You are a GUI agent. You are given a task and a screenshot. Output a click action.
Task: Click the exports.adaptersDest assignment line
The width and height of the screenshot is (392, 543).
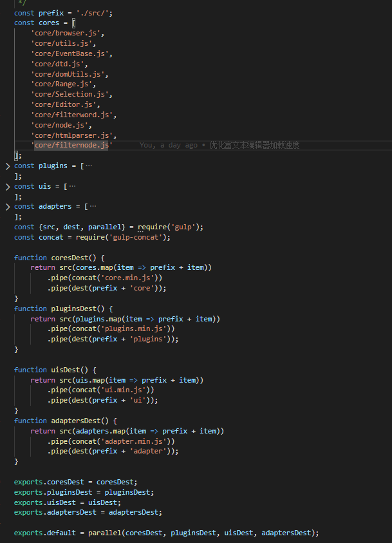(x=88, y=513)
